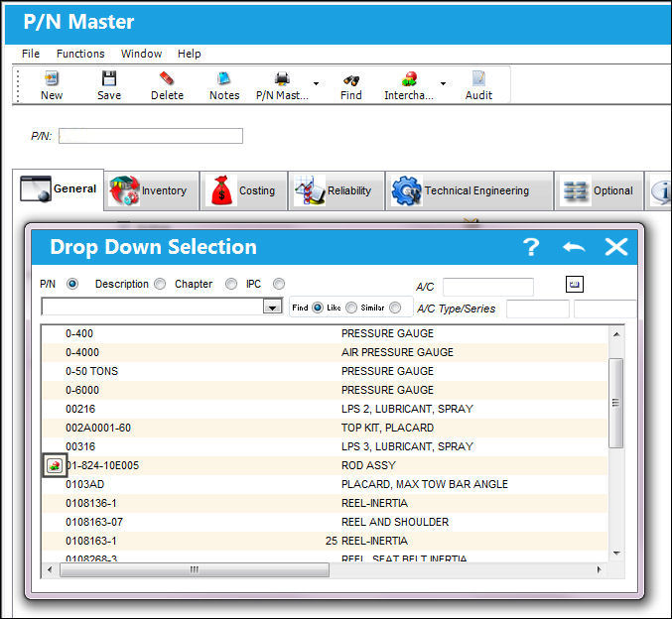
Task: Close the Drop Down Selection window
Action: (615, 247)
